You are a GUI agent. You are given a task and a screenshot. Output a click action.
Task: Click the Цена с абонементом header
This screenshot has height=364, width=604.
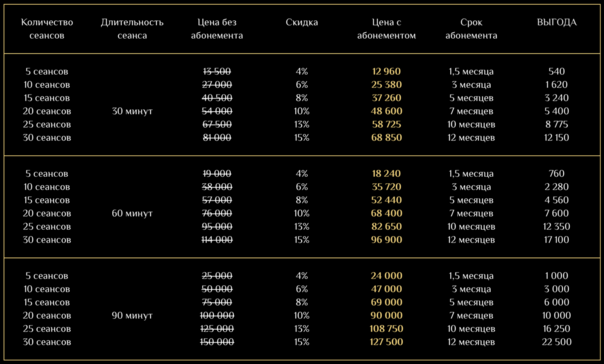pos(386,29)
